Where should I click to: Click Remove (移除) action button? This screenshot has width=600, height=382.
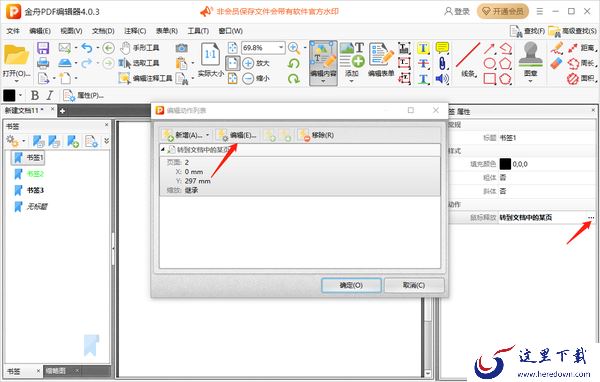click(317, 135)
